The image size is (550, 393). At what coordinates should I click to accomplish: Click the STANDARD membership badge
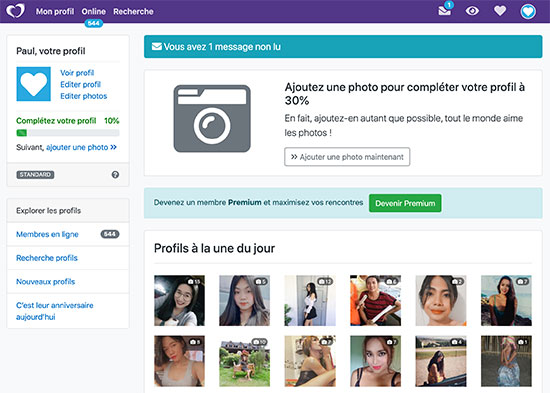coord(35,174)
